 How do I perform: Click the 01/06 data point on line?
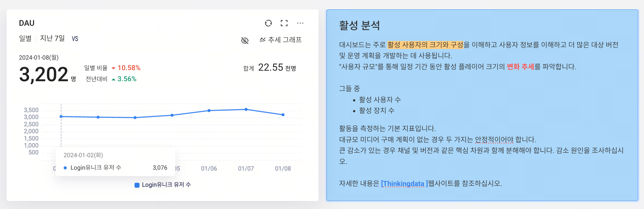click(209, 111)
